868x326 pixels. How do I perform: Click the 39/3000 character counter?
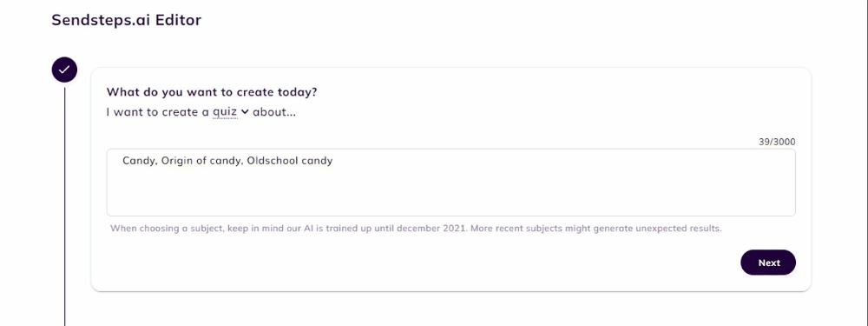tap(777, 142)
